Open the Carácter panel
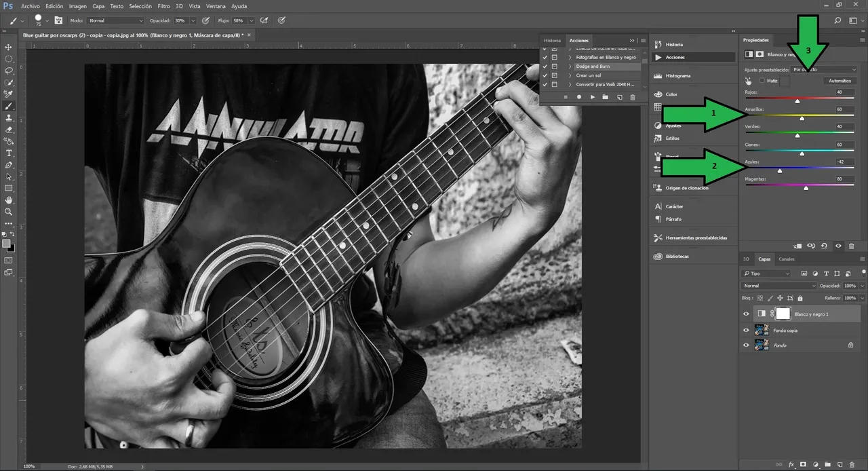This screenshot has height=471, width=868. (668, 206)
